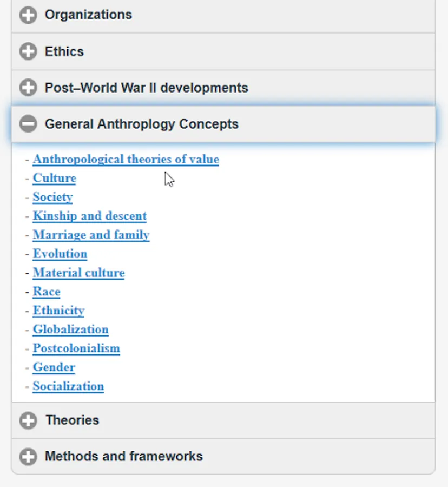Click minus icon beside General Anthropology Concepts

(28, 124)
